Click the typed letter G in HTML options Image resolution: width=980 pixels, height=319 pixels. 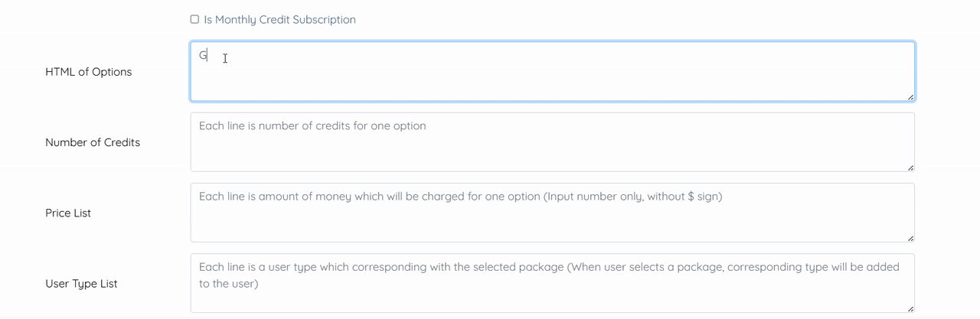pyautogui.click(x=204, y=55)
